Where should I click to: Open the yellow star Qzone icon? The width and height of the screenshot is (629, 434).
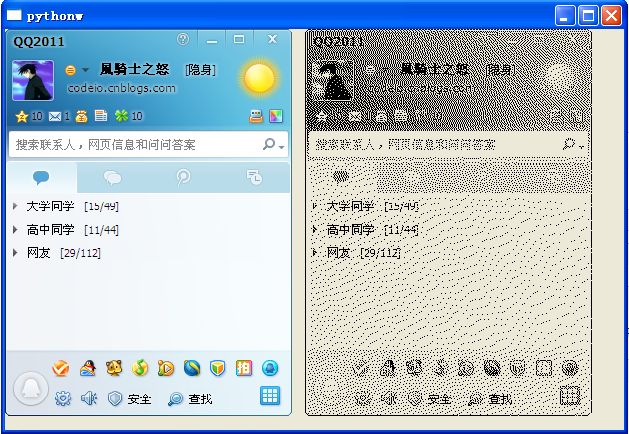pos(22,116)
